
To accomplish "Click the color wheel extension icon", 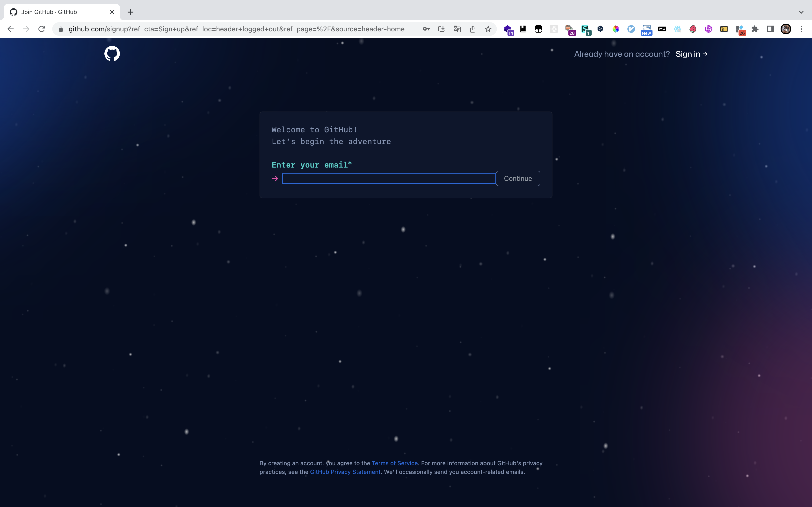I will pos(616,29).
